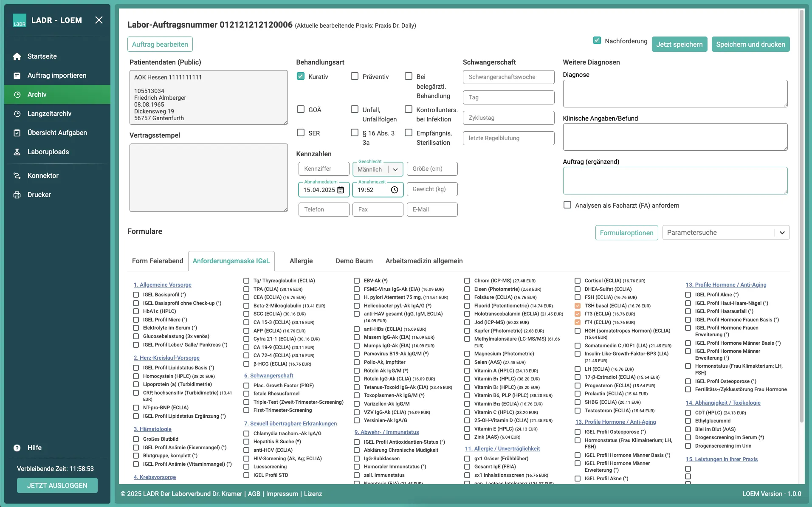Open the Form Feierabend tab
Image resolution: width=812 pixels, height=507 pixels.
tap(158, 261)
